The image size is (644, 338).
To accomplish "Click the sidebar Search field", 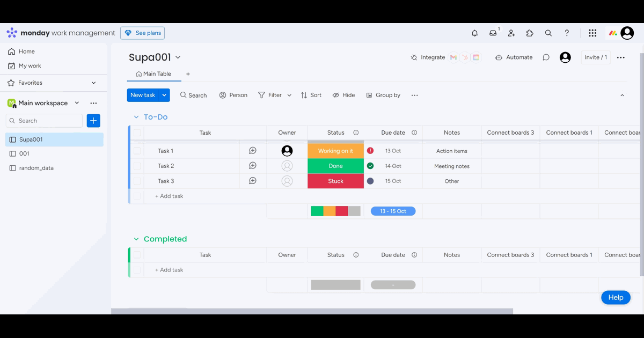I will 44,121.
